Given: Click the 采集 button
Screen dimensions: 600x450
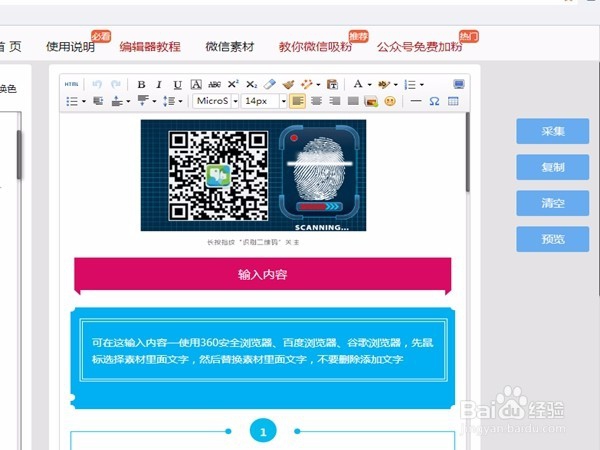Looking at the screenshot, I should pyautogui.click(x=553, y=131).
